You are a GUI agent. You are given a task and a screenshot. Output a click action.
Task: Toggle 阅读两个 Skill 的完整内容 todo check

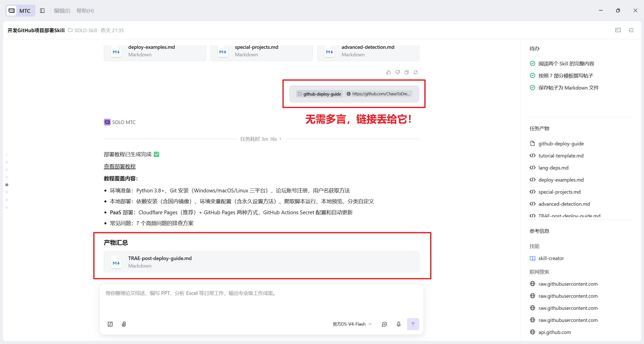coord(533,63)
